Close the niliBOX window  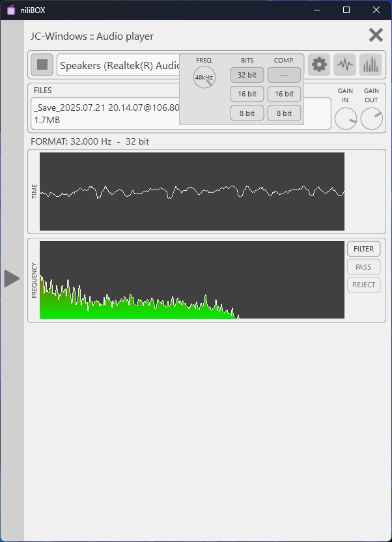coord(376,10)
